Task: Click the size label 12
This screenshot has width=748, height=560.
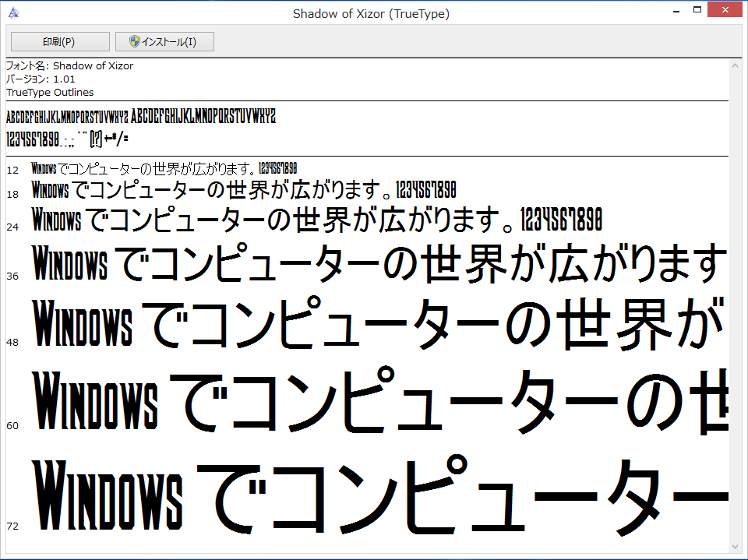Action: 13,171
